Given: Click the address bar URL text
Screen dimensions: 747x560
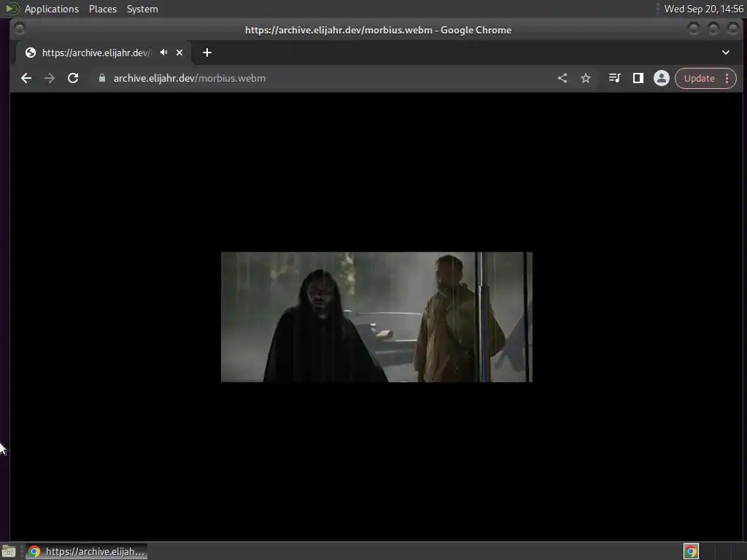Looking at the screenshot, I should [189, 78].
